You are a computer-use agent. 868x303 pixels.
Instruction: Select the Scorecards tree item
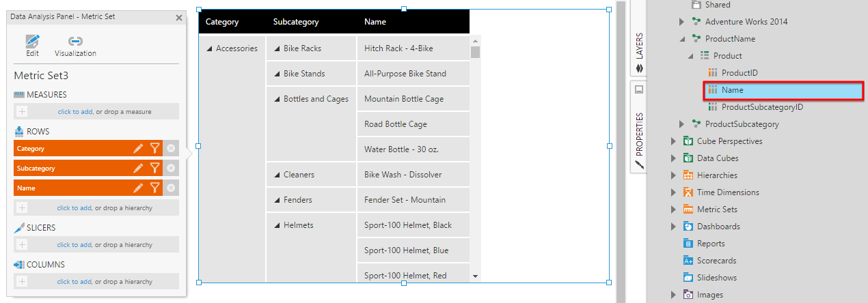tap(716, 261)
